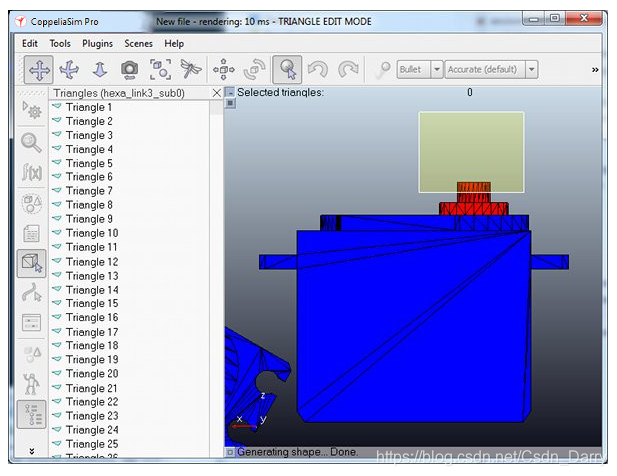
Task: Select the object rotate tool
Action: point(254,70)
